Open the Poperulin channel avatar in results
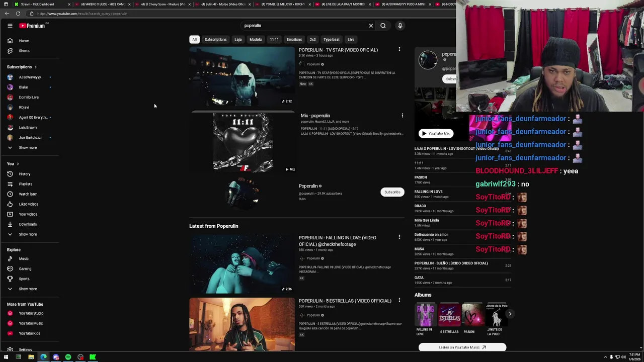The height and width of the screenshot is (362, 644). point(243,193)
